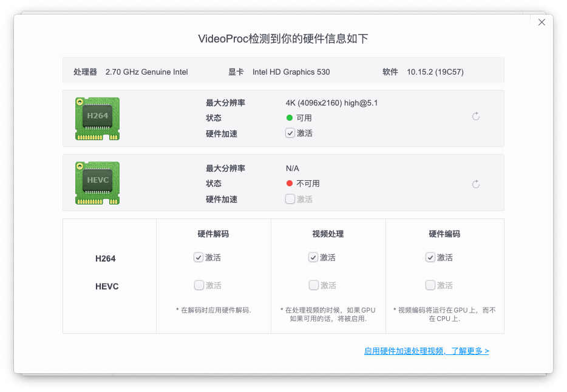Screen dimensions: 567x392
Task: Toggle HEVC hardware decoding checkbox
Action: [x=199, y=285]
